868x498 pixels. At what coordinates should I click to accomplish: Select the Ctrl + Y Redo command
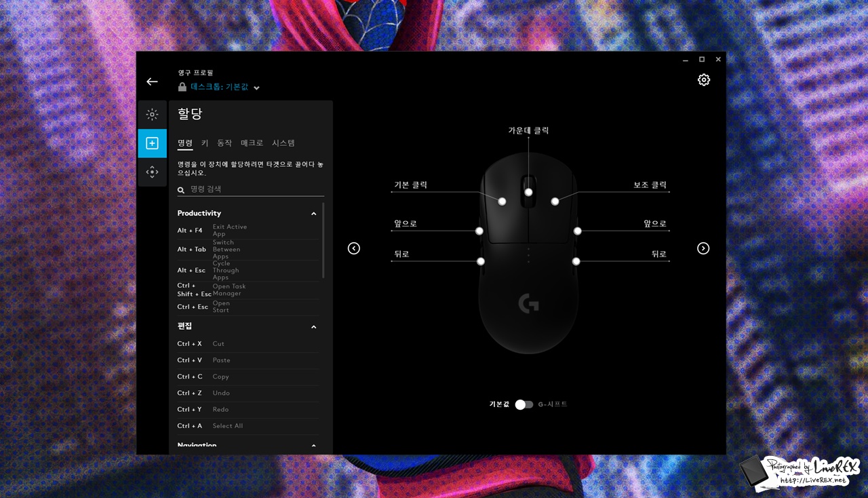[248, 409]
